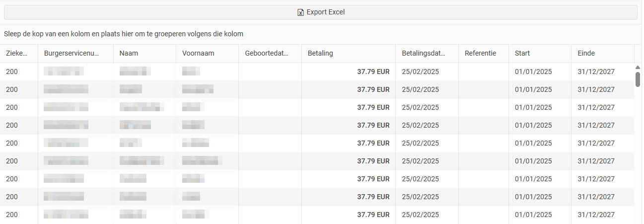
Task: Sort by the Betalingsdat… column header
Action: [424, 54]
